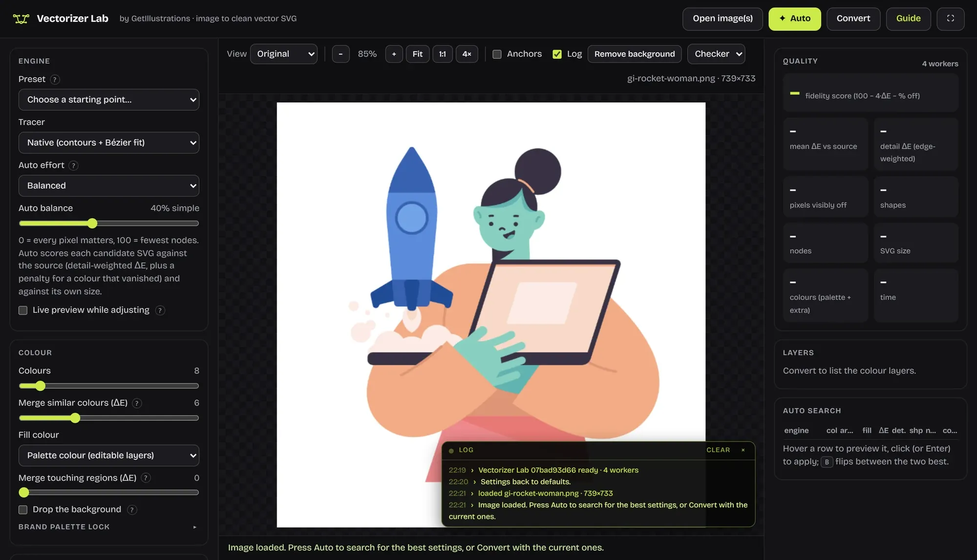977x560 pixels.
Task: Open the Auto effort help icon
Action: [x=73, y=166]
